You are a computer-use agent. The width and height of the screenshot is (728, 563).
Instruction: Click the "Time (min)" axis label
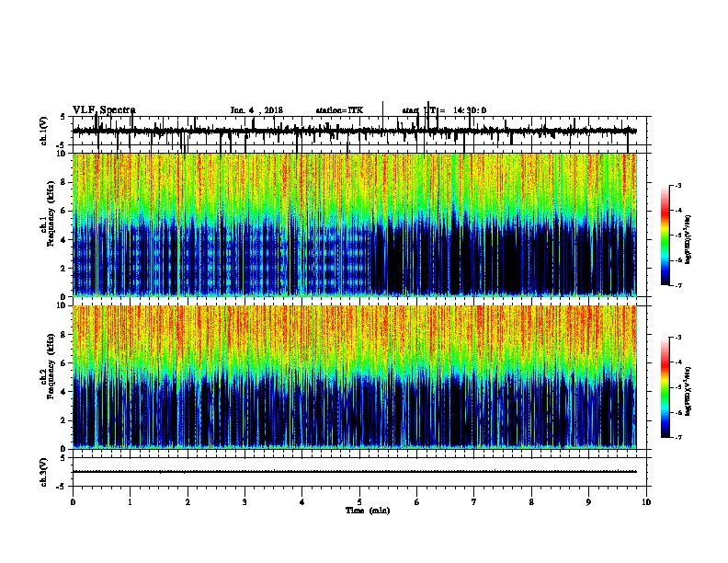click(368, 511)
